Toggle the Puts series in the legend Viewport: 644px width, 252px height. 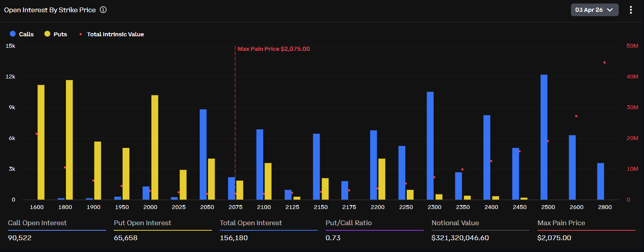click(x=60, y=34)
